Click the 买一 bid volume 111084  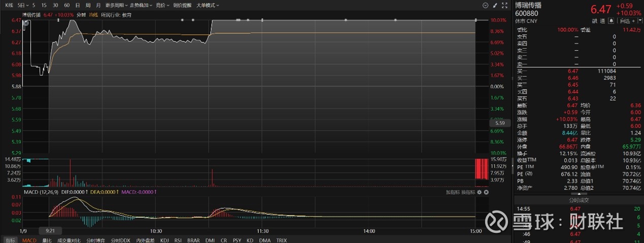tap(607, 71)
